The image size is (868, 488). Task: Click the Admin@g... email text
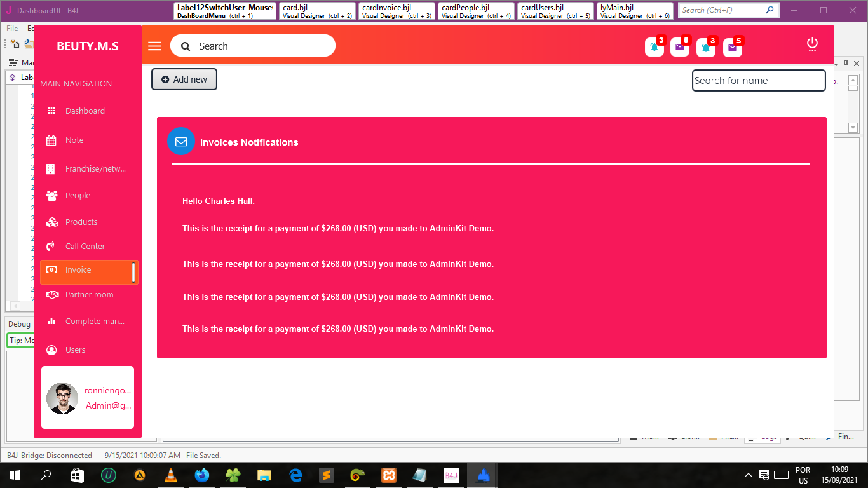click(x=109, y=406)
